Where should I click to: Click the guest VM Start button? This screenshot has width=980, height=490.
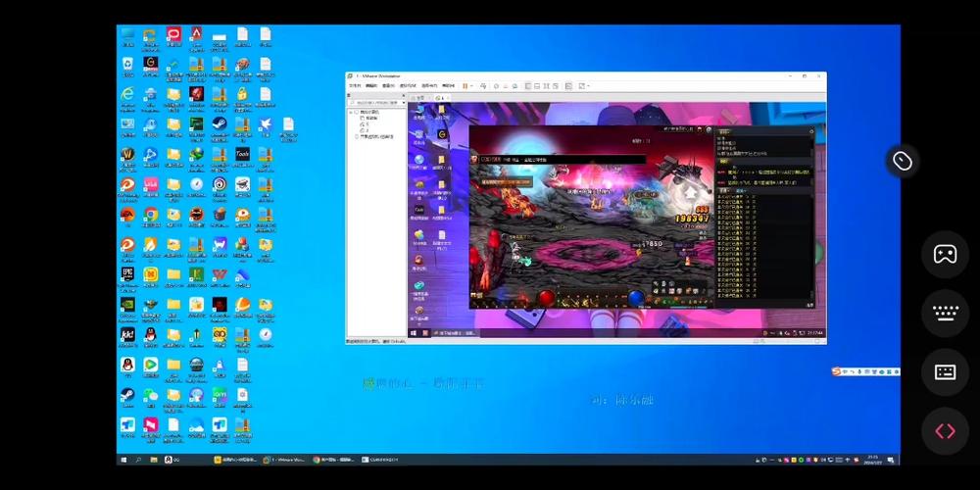pyautogui.click(x=414, y=333)
